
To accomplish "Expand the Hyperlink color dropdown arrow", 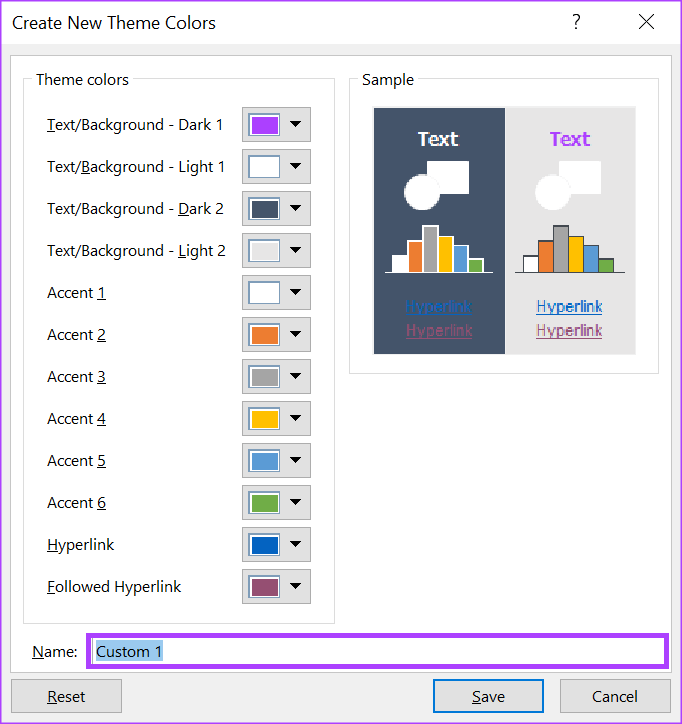I will click(295, 545).
